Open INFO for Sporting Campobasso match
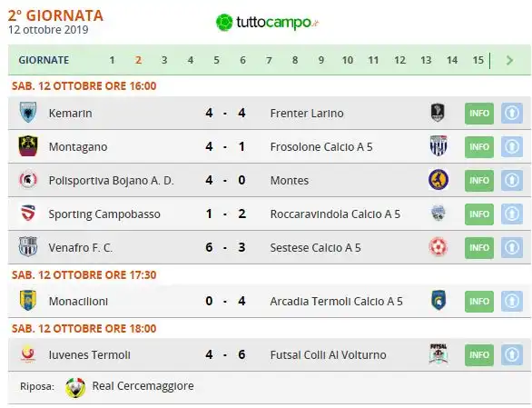 479,214
